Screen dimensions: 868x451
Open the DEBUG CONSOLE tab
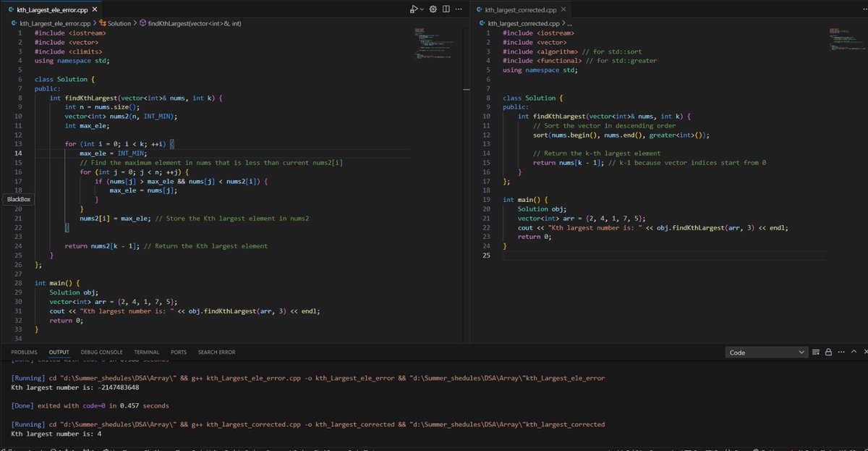101,352
